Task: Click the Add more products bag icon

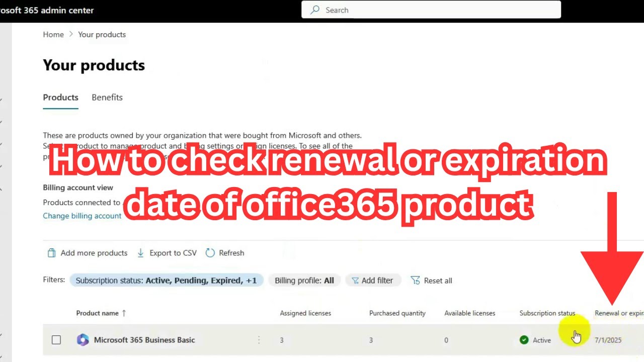Action: pyautogui.click(x=51, y=253)
